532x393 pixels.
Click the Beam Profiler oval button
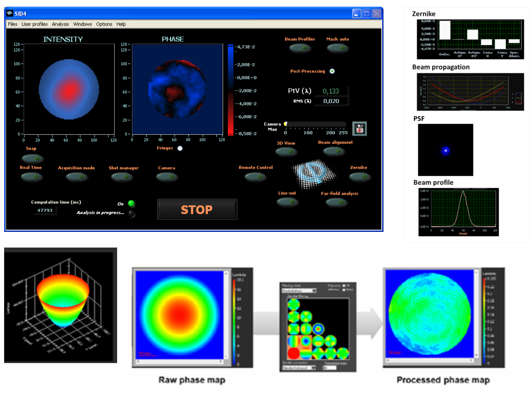coord(300,48)
